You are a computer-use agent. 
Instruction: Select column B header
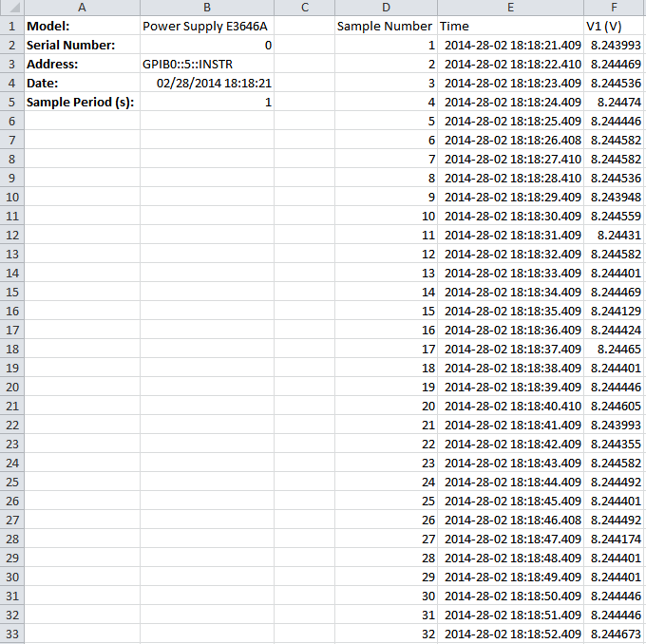[207, 8]
